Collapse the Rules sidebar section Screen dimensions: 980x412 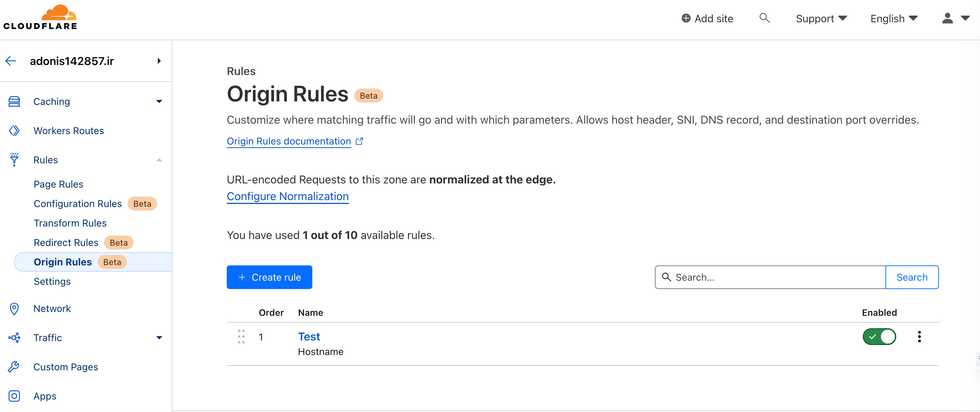point(159,160)
